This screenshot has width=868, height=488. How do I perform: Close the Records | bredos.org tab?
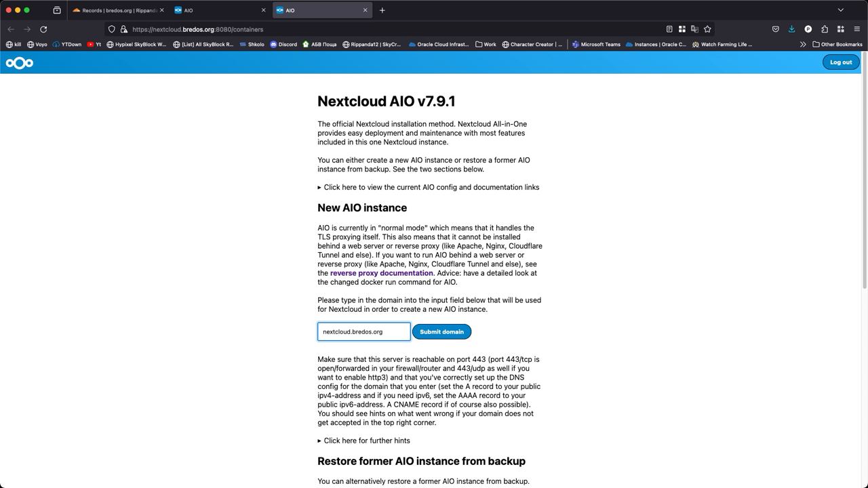click(x=162, y=10)
